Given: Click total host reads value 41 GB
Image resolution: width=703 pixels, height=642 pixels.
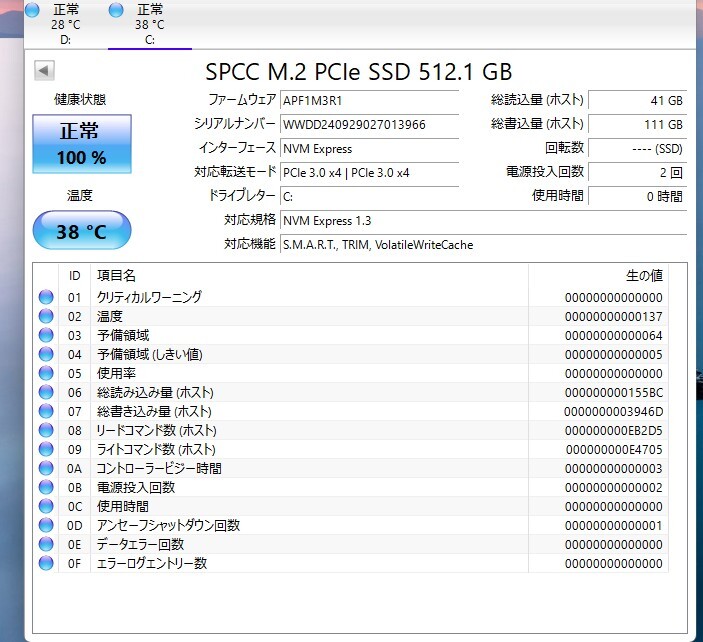Looking at the screenshot, I should pyautogui.click(x=637, y=100).
